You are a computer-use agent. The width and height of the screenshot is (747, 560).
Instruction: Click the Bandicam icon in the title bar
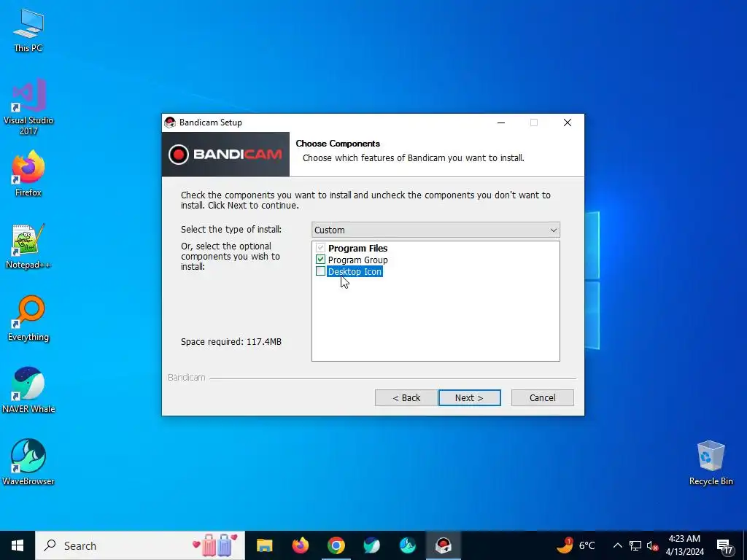[169, 122]
